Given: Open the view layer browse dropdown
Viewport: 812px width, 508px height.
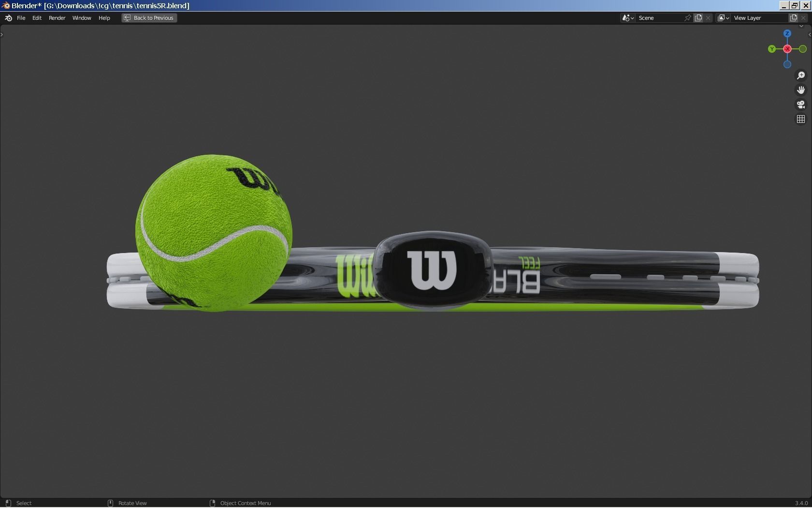Looking at the screenshot, I should coord(723,18).
